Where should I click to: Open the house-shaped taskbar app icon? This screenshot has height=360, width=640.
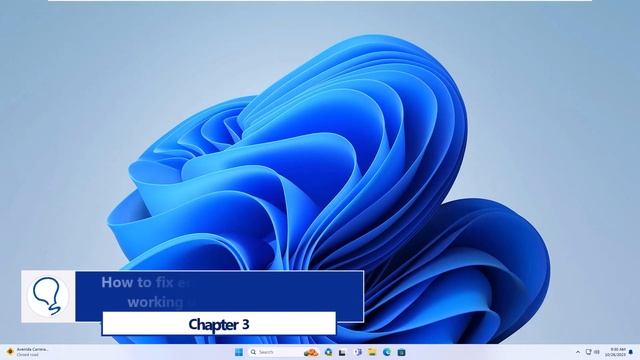click(x=328, y=352)
